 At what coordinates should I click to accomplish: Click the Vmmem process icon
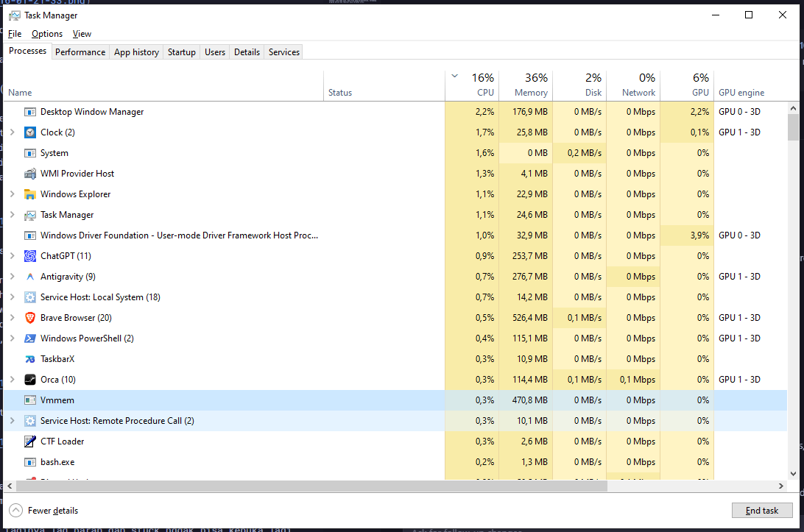click(x=30, y=400)
